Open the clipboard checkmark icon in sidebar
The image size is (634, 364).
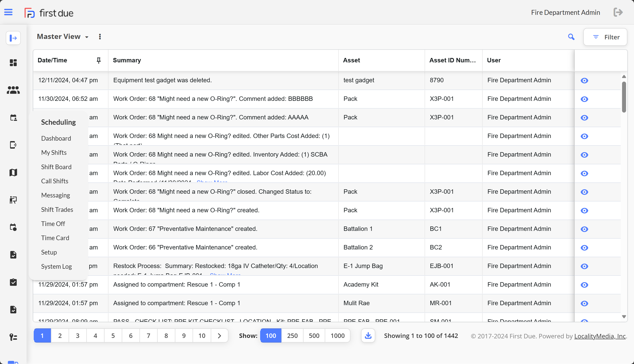coord(13,282)
